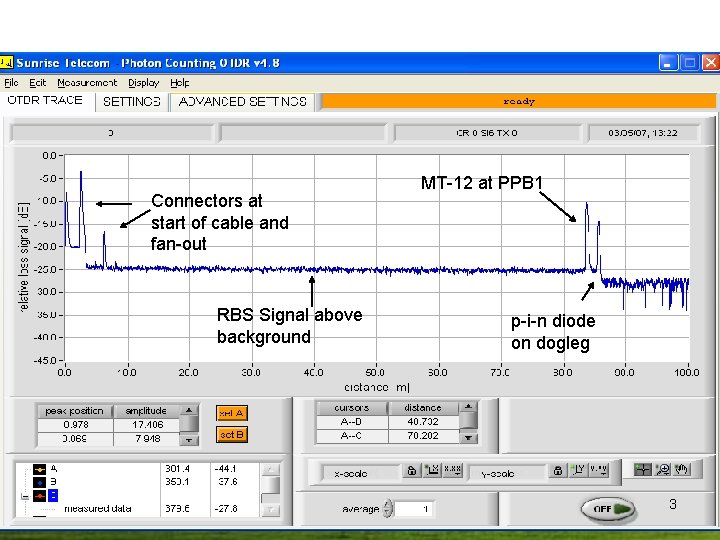This screenshot has height=540, width=720.
Task: Click the A--C cursor row
Action: (x=387, y=435)
